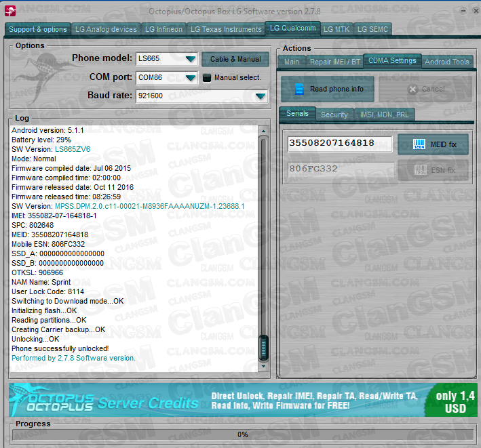This screenshot has width=481, height=448.
Task: Click the SPC: 802648 log line
Action: [x=33, y=225]
